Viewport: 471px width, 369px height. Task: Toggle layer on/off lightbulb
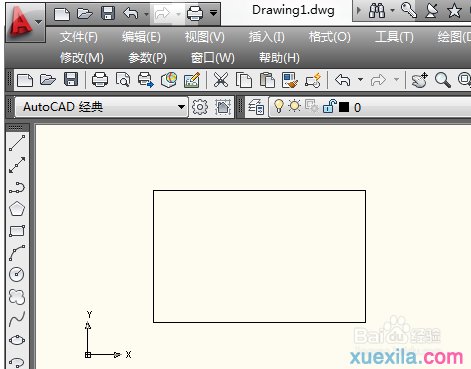point(279,106)
